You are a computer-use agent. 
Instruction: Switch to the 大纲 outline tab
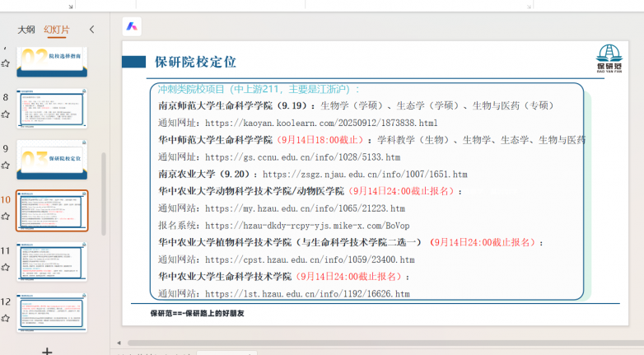click(x=26, y=30)
